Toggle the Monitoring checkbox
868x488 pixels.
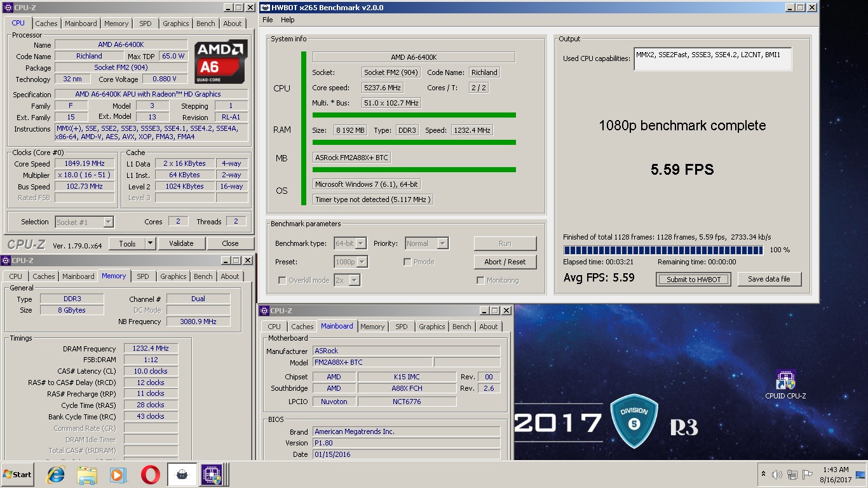[480, 280]
